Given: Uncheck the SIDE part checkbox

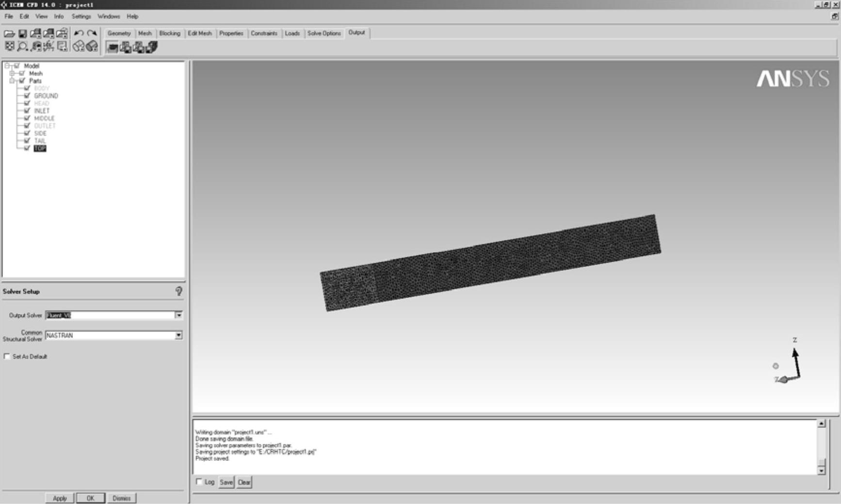Looking at the screenshot, I should coord(27,133).
